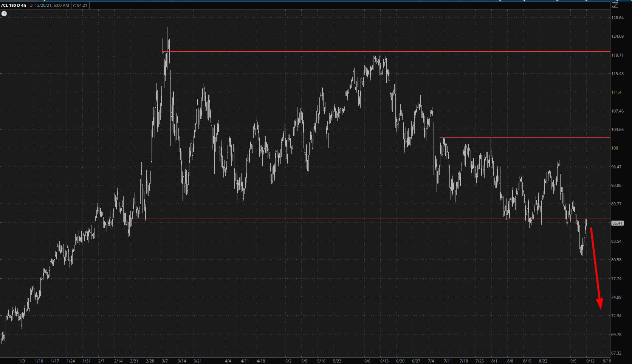Click the 6/27 date on time axis

(x=416, y=361)
